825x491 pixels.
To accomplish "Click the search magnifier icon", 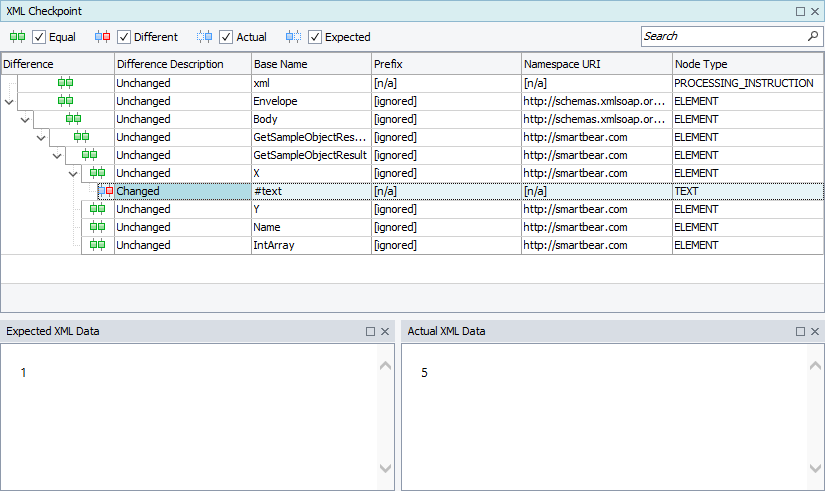I will click(x=812, y=36).
